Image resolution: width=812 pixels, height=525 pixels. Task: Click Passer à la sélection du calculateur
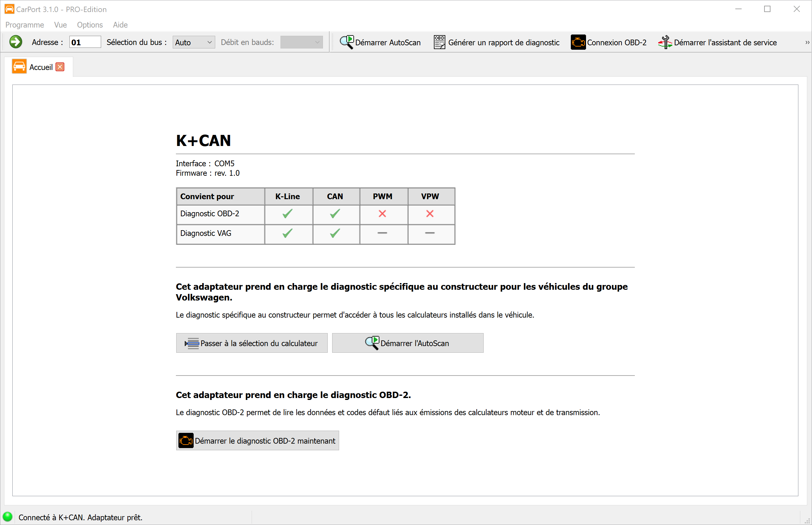251,343
